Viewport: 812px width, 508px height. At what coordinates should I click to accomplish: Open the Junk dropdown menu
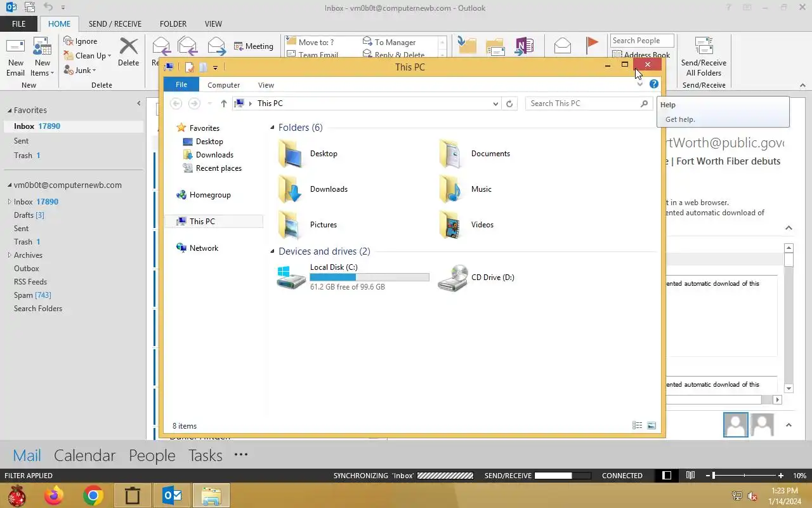pos(79,70)
